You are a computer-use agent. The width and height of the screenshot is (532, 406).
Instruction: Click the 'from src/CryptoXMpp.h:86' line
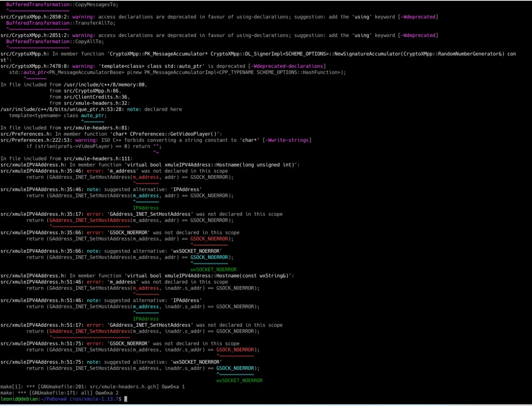click(x=85, y=91)
